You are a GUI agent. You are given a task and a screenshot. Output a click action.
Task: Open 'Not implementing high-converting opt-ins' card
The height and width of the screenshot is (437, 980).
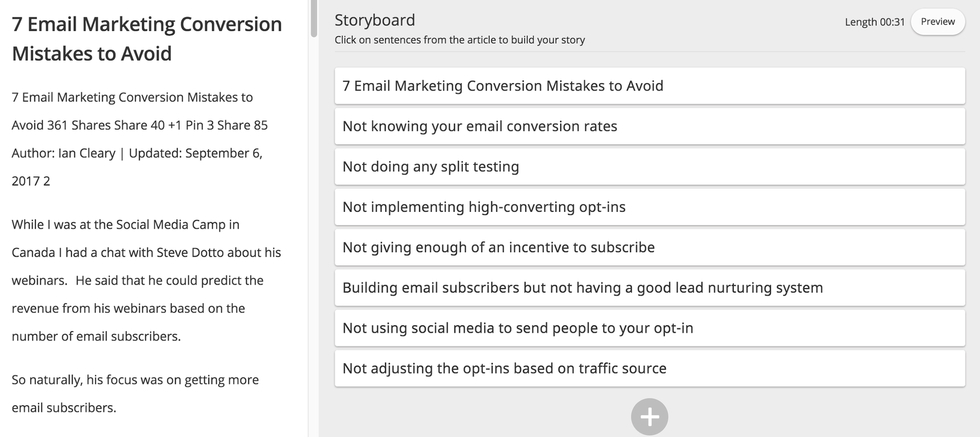pos(649,207)
